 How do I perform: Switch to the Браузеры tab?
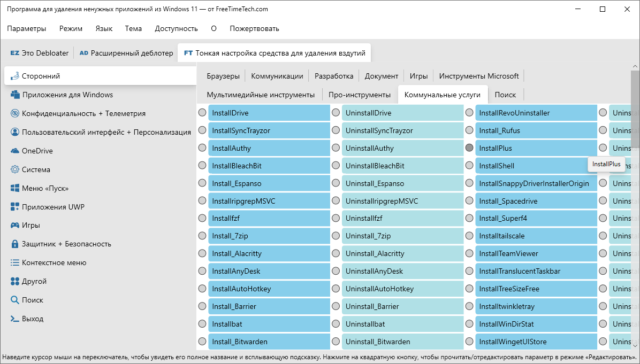pos(223,76)
